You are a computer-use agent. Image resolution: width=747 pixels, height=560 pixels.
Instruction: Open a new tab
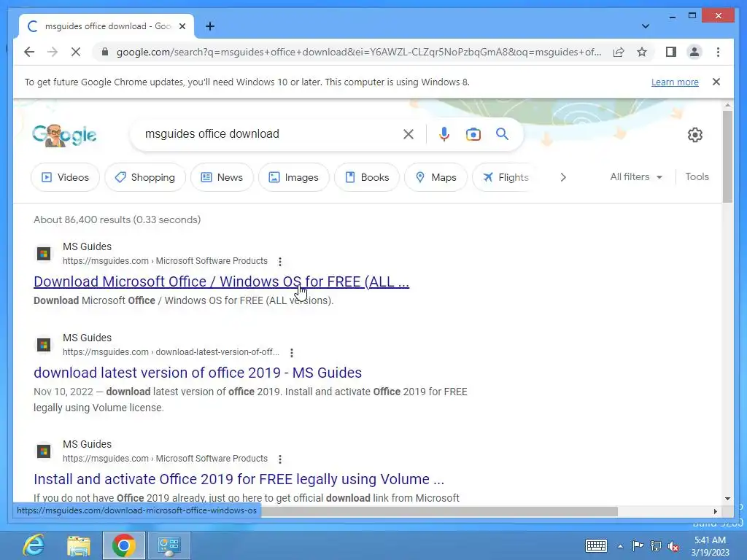point(210,26)
